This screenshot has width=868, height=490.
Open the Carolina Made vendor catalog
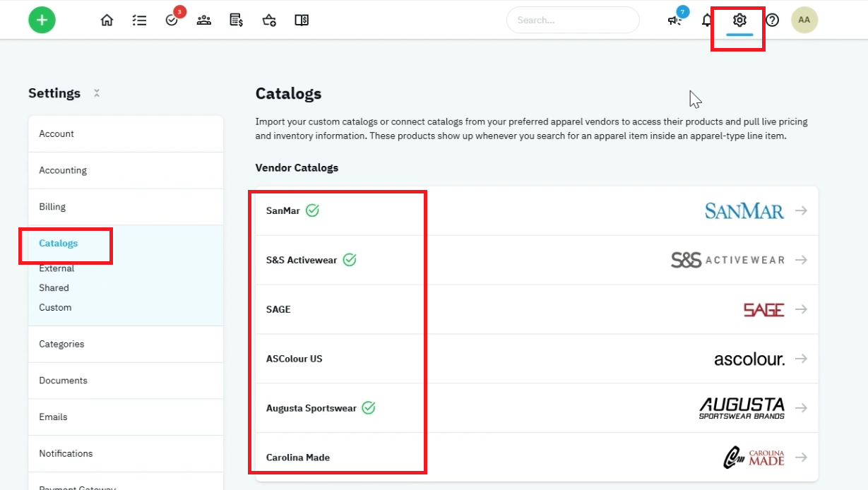tap(537, 458)
